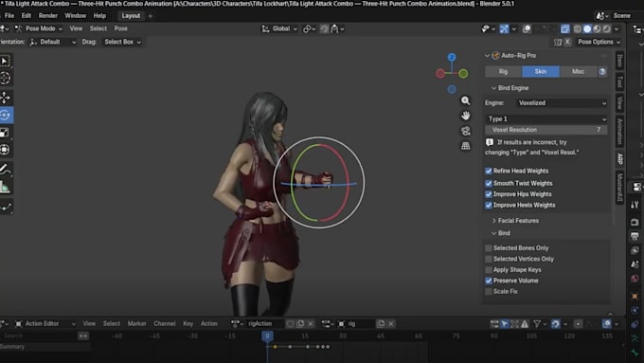The height and width of the screenshot is (363, 644).
Task: Click the pan view hand icon
Action: [x=465, y=116]
